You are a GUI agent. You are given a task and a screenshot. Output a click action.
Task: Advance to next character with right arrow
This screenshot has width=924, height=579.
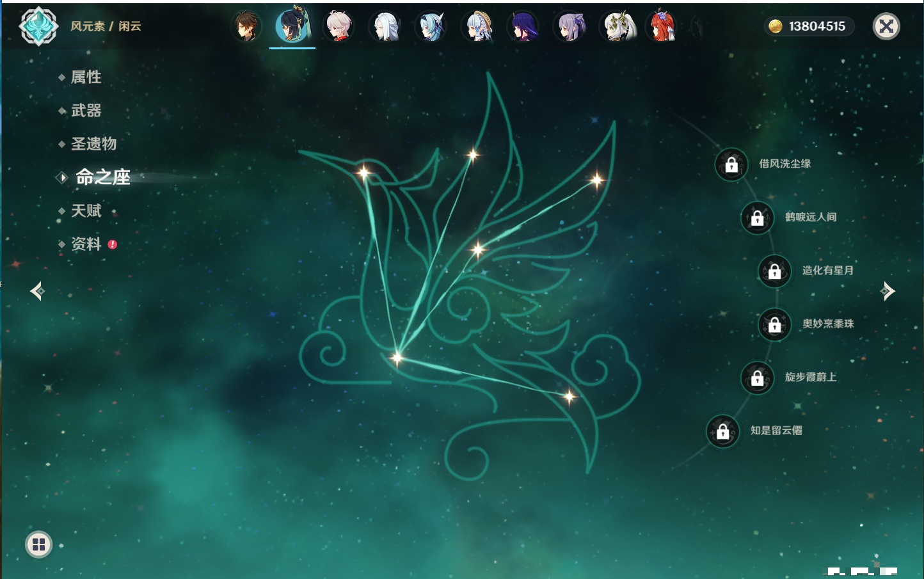pyautogui.click(x=888, y=291)
